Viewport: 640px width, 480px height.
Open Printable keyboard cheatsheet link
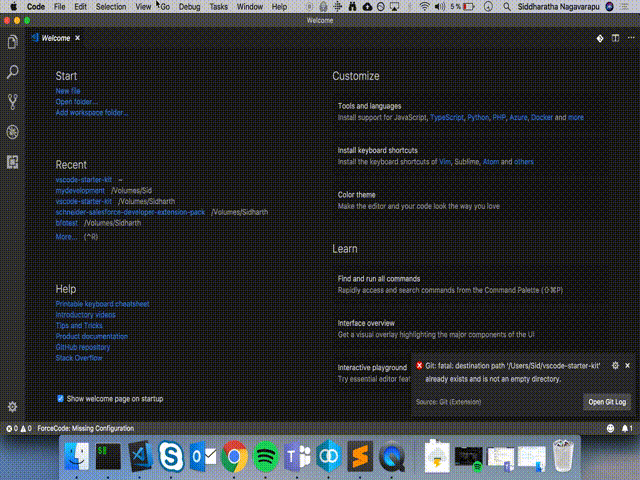102,304
